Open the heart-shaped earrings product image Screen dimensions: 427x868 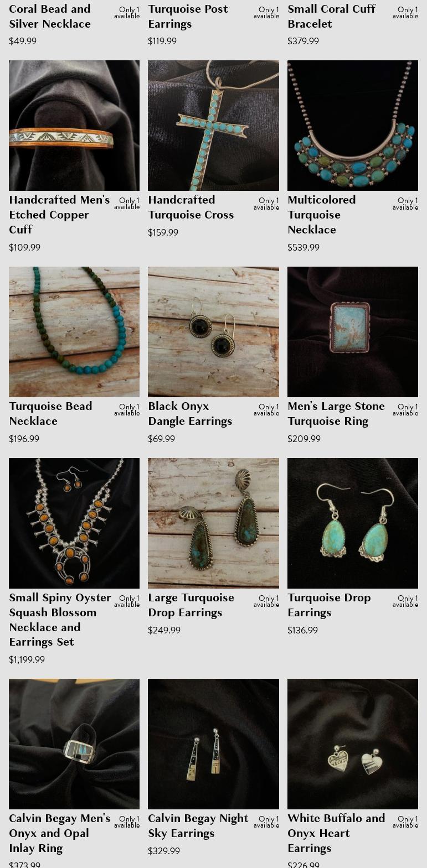(353, 744)
